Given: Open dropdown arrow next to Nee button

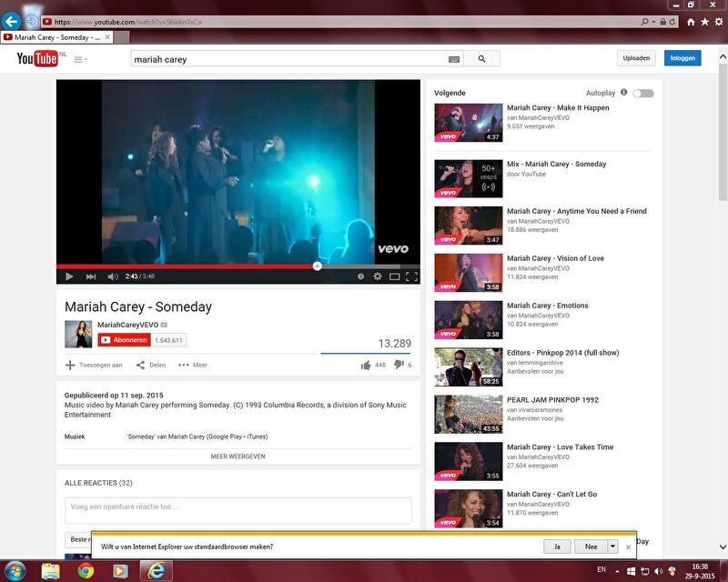Looking at the screenshot, I should point(613,547).
